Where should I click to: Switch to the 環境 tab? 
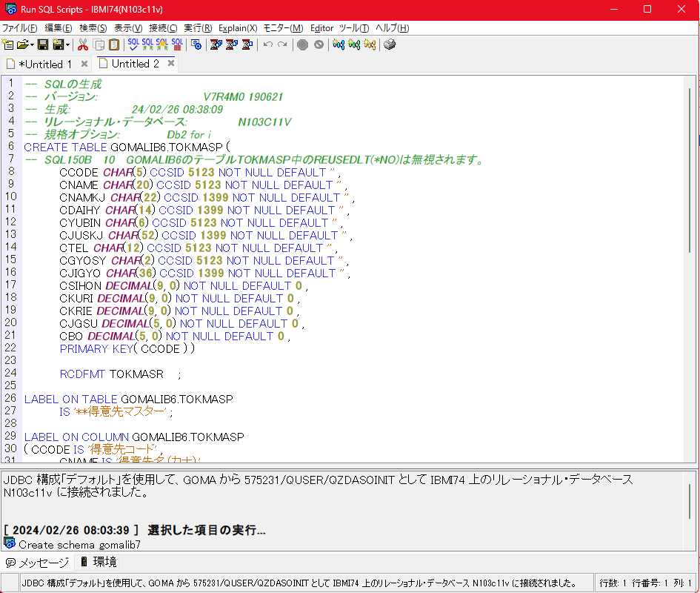point(99,562)
